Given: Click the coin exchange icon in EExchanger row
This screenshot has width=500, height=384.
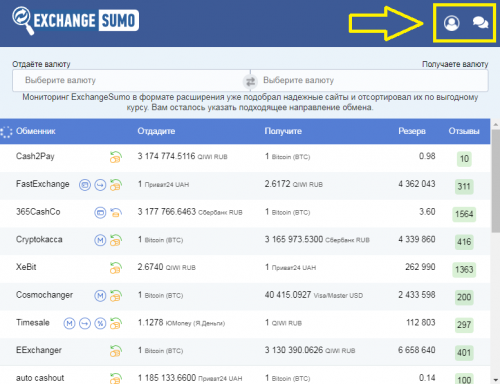Looking at the screenshot, I should [x=116, y=351].
